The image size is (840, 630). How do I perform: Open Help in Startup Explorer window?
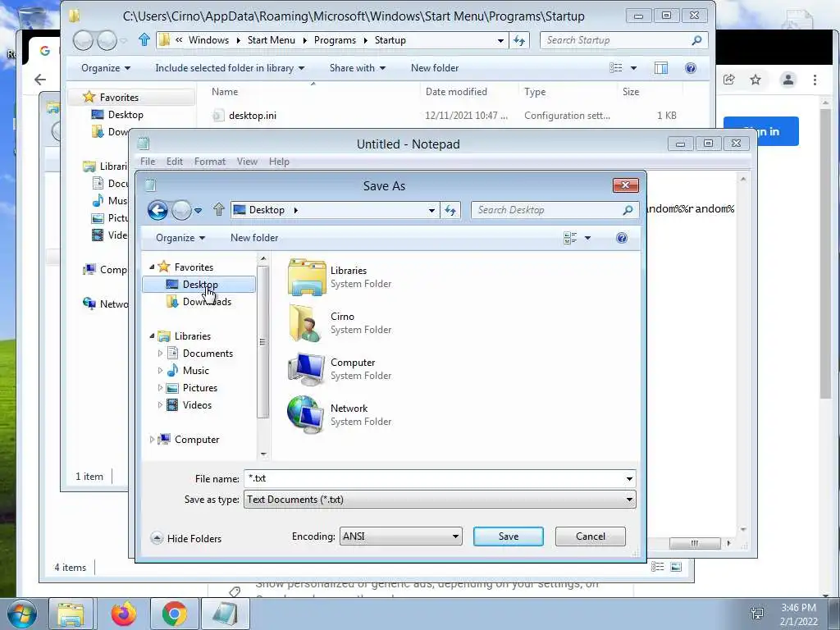[x=691, y=68]
